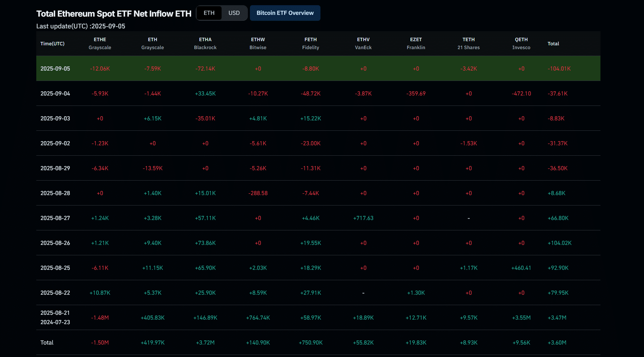Click the FETH Fidelity column header
Screen dimensions: 644x357
point(310,44)
